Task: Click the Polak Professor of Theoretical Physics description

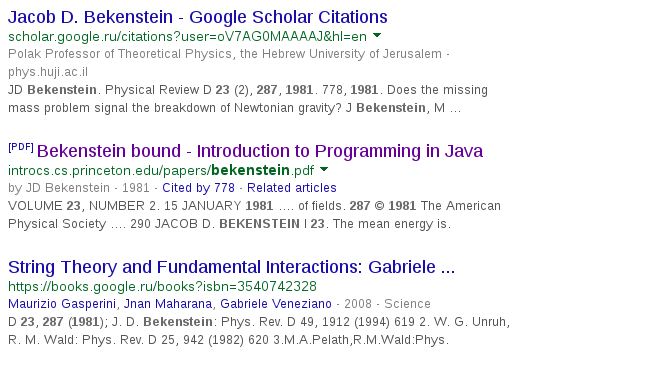Action: point(225,54)
